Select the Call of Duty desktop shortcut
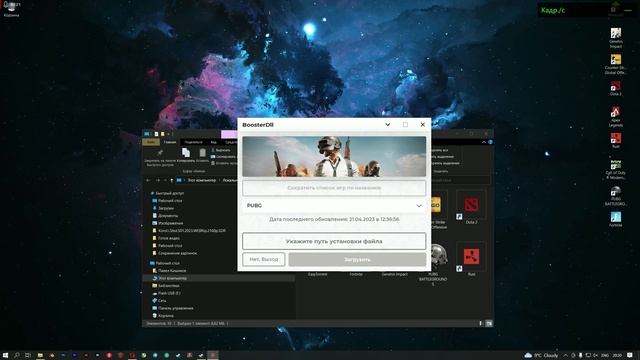 coord(616,169)
